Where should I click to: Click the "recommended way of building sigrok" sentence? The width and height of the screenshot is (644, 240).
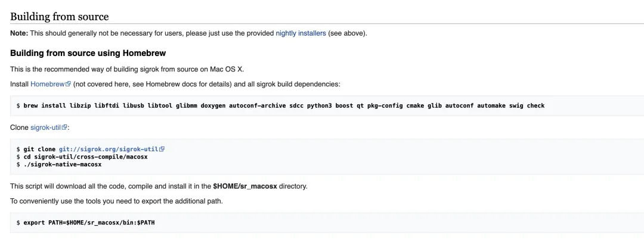tap(119, 69)
